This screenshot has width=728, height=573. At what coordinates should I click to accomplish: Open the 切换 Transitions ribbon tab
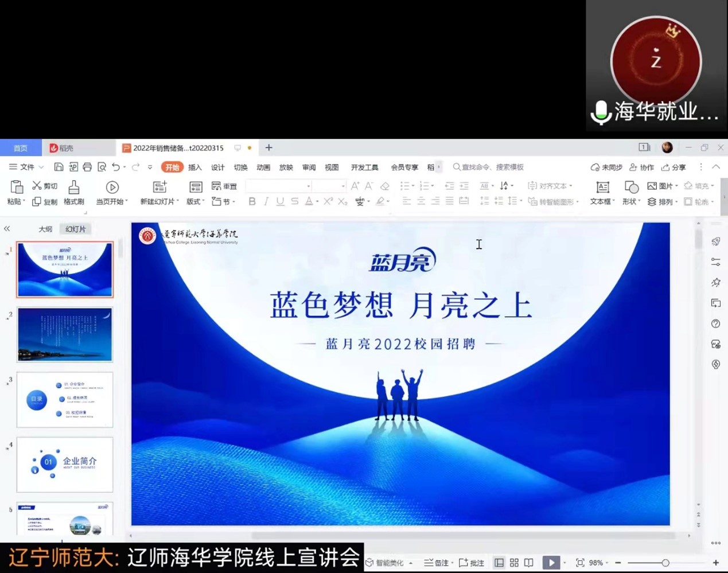(240, 167)
